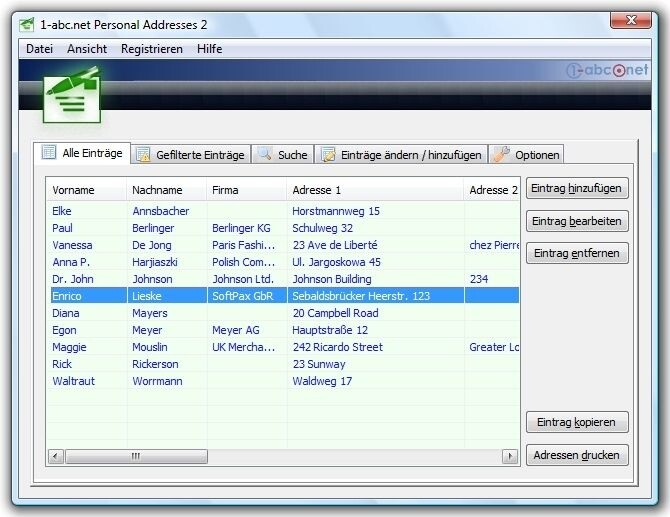Image resolution: width=670 pixels, height=517 pixels.
Task: Click the Horstmannweg 15 address cell
Action: tap(336, 211)
